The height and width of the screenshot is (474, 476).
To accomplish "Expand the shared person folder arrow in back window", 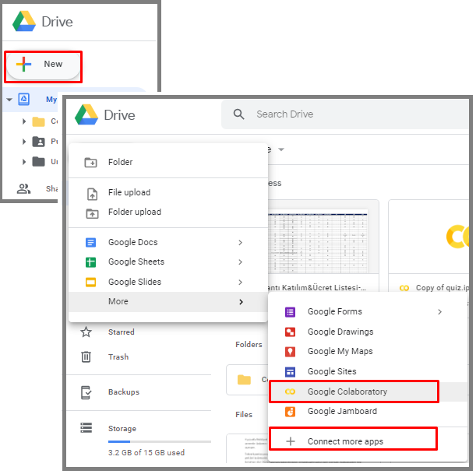I will [x=24, y=142].
